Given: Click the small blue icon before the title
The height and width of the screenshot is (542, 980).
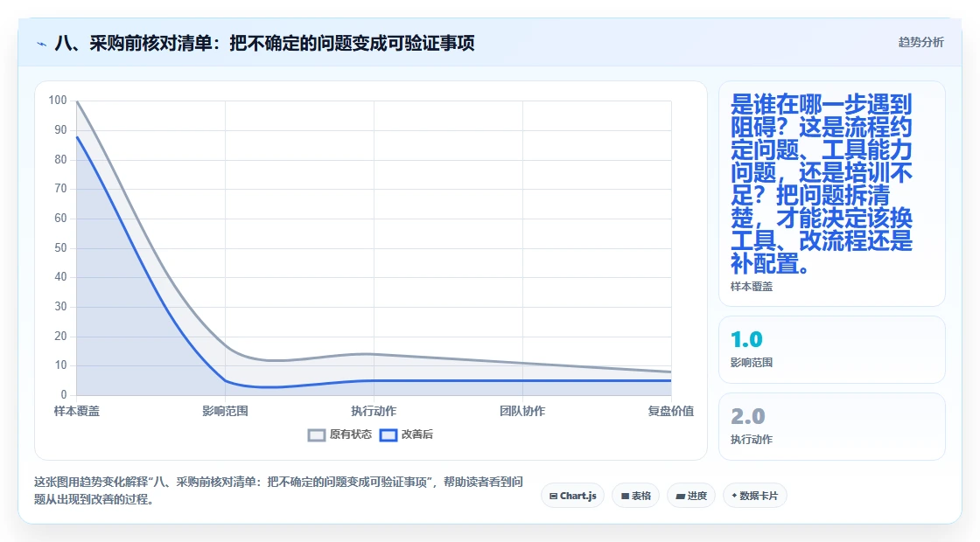Looking at the screenshot, I should [42, 44].
